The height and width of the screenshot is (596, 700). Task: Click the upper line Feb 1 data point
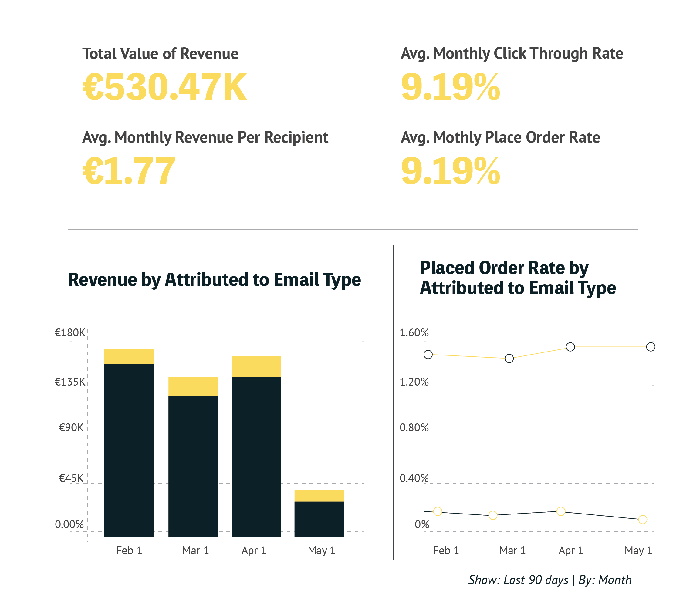pos(428,354)
